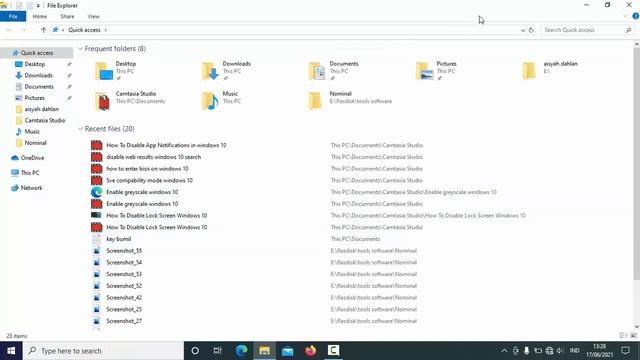Select the aisyah dahlan folder icon
Screen dimensions: 640x360
tap(530, 71)
